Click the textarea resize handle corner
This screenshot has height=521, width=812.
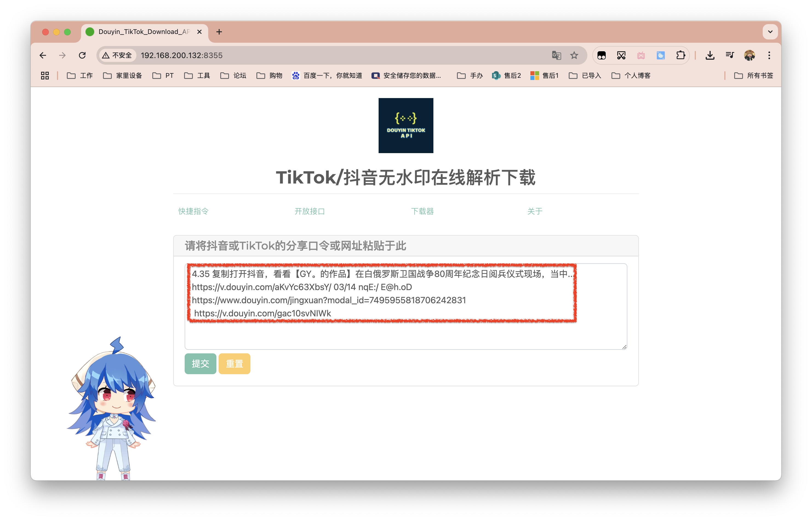point(624,347)
